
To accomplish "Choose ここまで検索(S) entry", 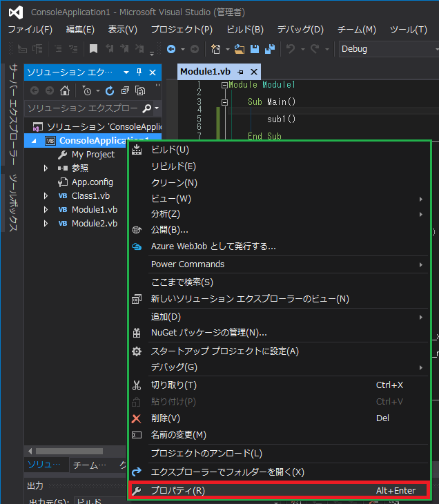I will (x=280, y=282).
